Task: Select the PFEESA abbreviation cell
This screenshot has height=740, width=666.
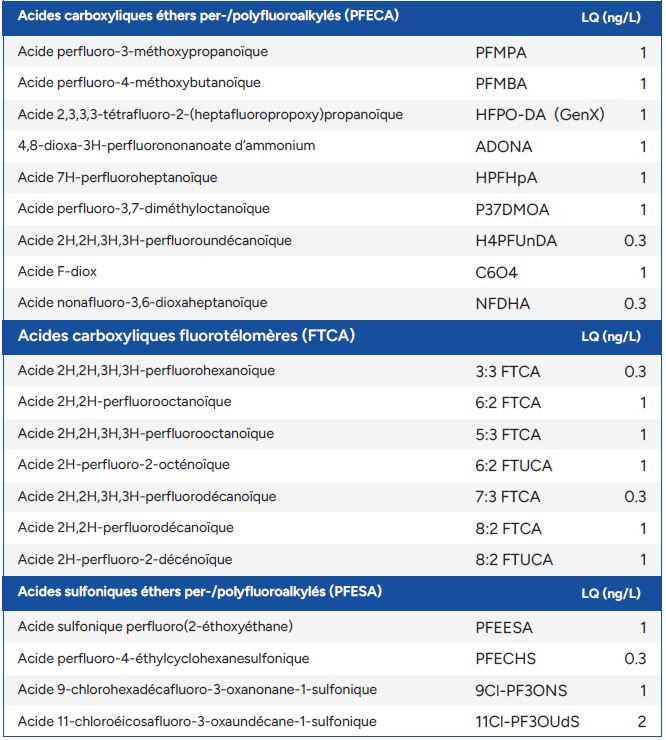Action: (504, 628)
